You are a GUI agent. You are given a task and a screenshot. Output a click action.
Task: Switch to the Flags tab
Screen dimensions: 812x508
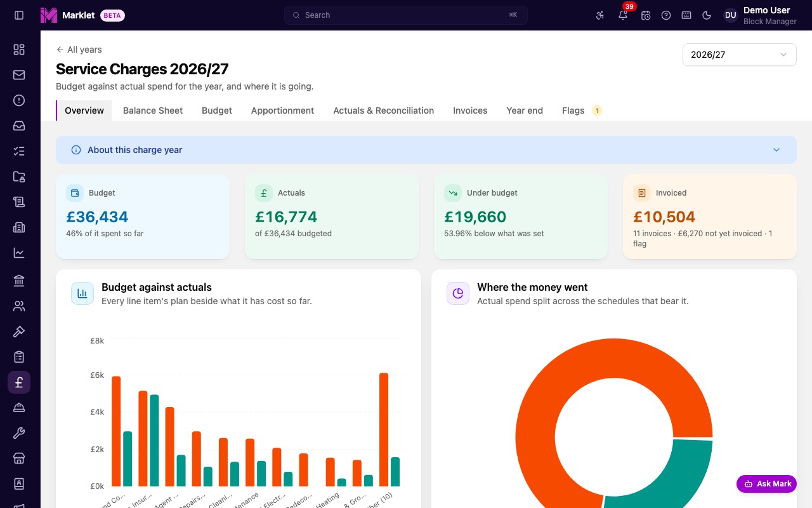(581, 110)
